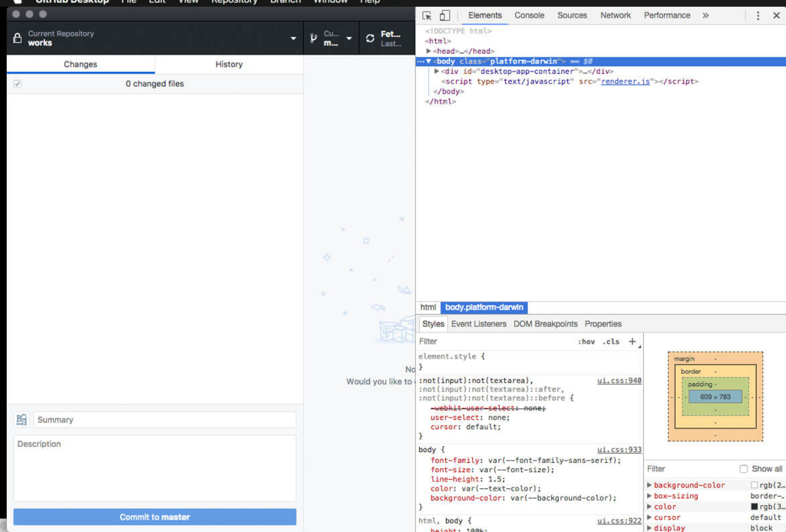Image resolution: width=786 pixels, height=532 pixels.
Task: Open Current Repository dropdown arrow
Action: 293,38
